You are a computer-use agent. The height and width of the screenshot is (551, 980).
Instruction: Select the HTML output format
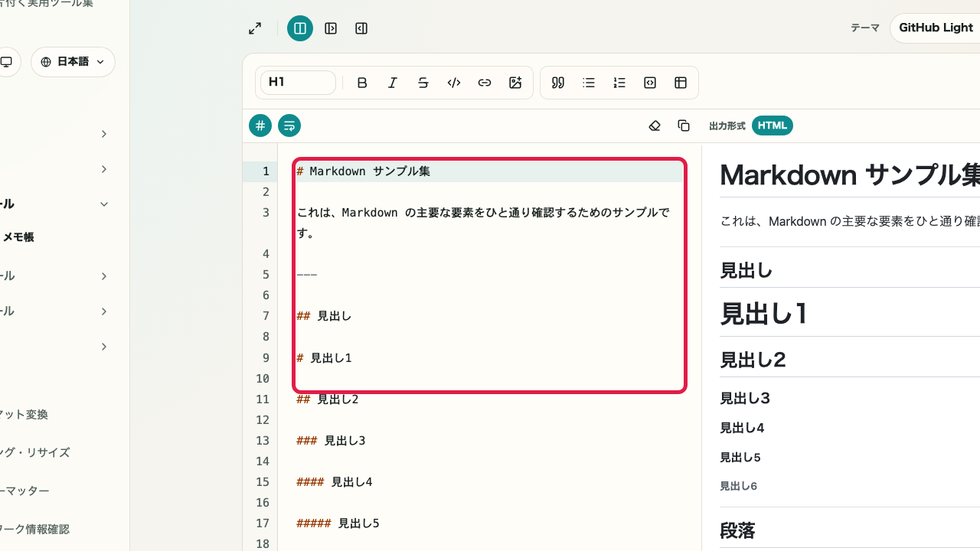point(773,126)
